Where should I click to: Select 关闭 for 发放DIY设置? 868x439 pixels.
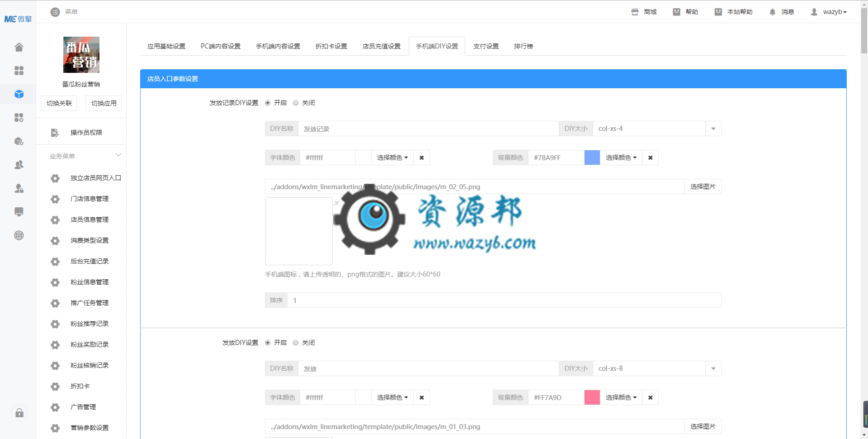pos(296,343)
